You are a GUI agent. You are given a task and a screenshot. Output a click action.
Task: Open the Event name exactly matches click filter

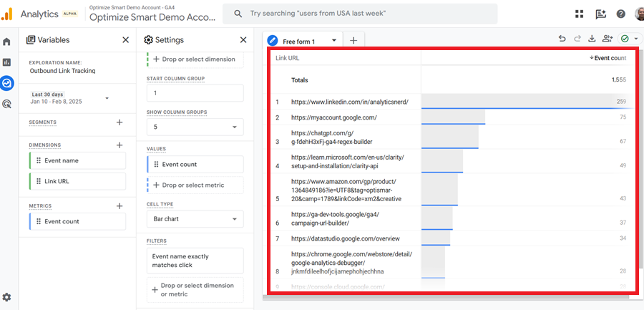(x=195, y=261)
